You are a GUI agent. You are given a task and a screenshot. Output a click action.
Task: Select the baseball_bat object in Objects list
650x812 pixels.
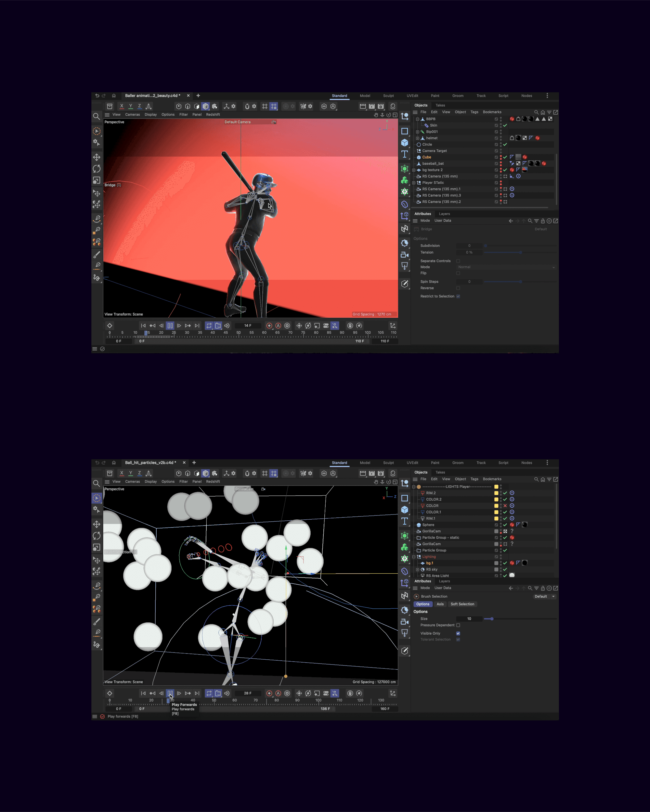433,163
